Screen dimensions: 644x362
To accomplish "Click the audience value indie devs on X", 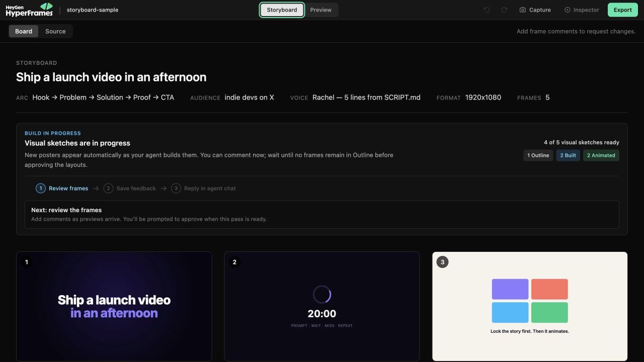I will (250, 98).
